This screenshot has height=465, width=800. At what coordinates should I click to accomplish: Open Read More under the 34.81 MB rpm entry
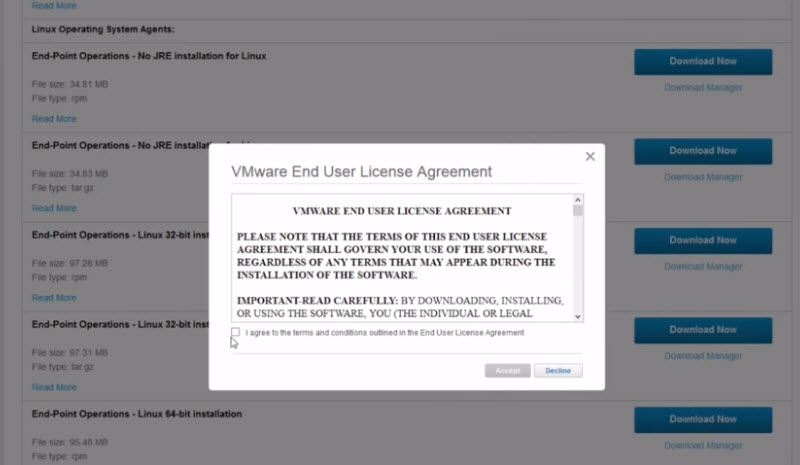pyautogui.click(x=54, y=119)
